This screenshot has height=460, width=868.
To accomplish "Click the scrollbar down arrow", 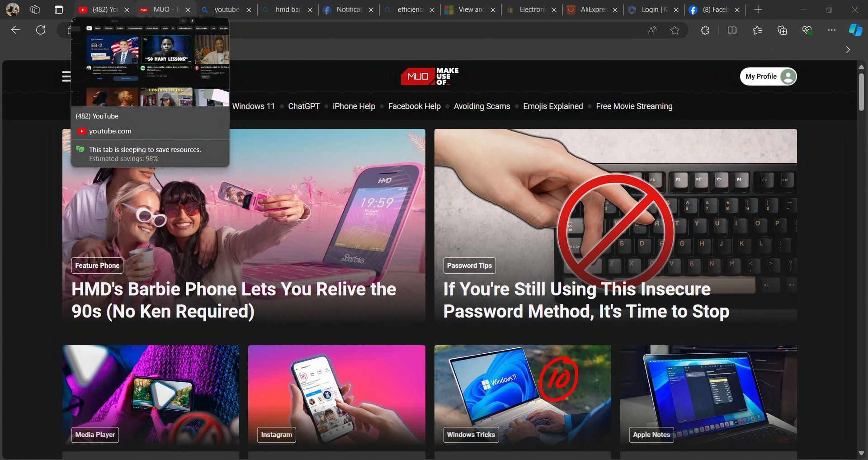I will point(861,453).
